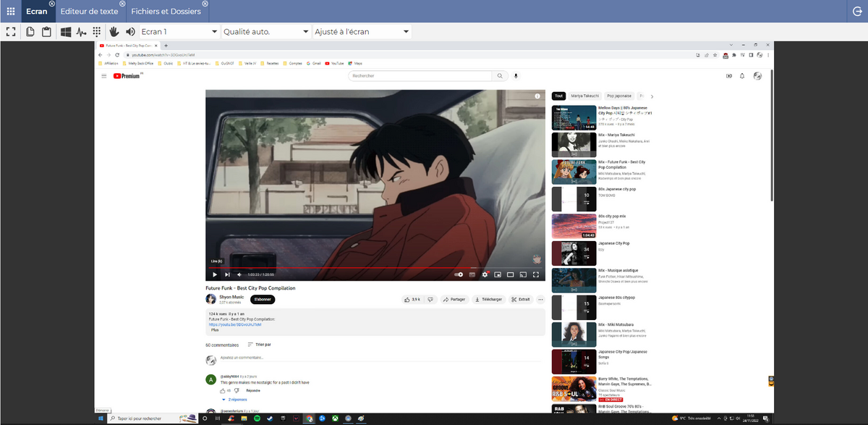Viewport: 868px width, 425px height.
Task: Open the YouTube bookmark
Action: (x=334, y=63)
